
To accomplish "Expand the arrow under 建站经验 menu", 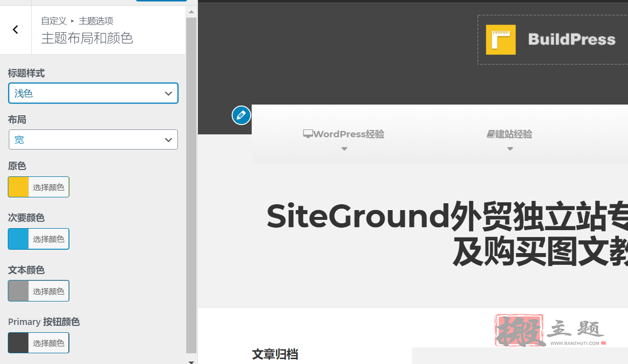I will [x=510, y=149].
